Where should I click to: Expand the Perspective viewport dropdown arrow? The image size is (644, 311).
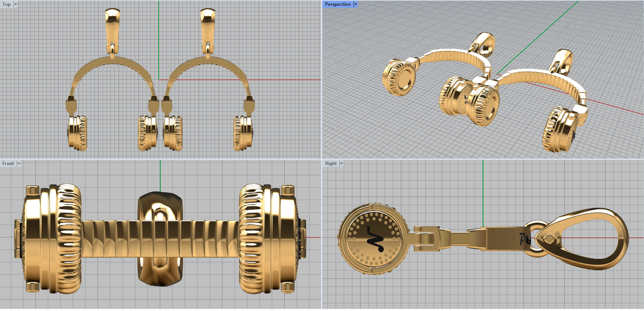(355, 4)
